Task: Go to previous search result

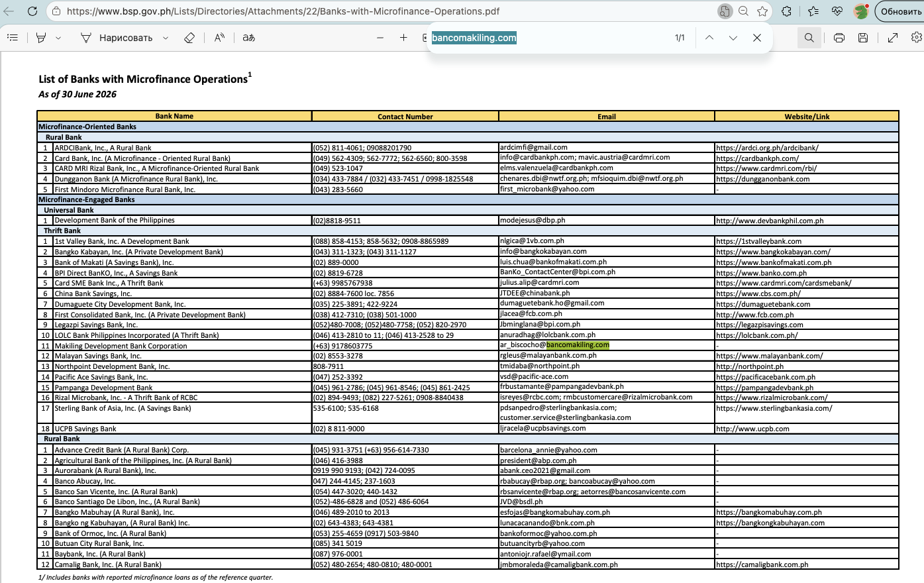Action: point(709,38)
